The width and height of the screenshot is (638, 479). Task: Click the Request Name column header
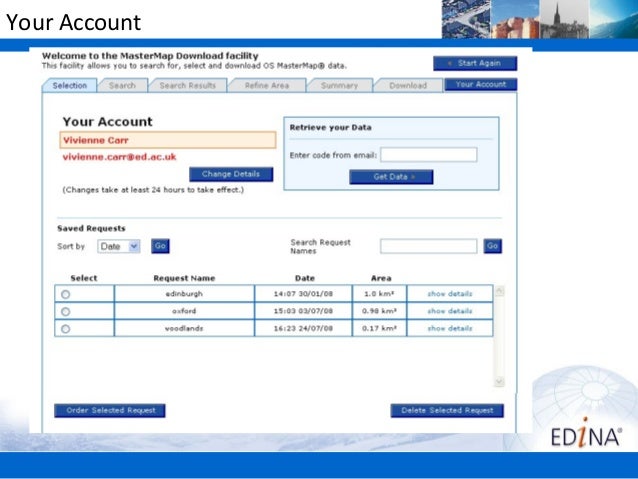(184, 278)
